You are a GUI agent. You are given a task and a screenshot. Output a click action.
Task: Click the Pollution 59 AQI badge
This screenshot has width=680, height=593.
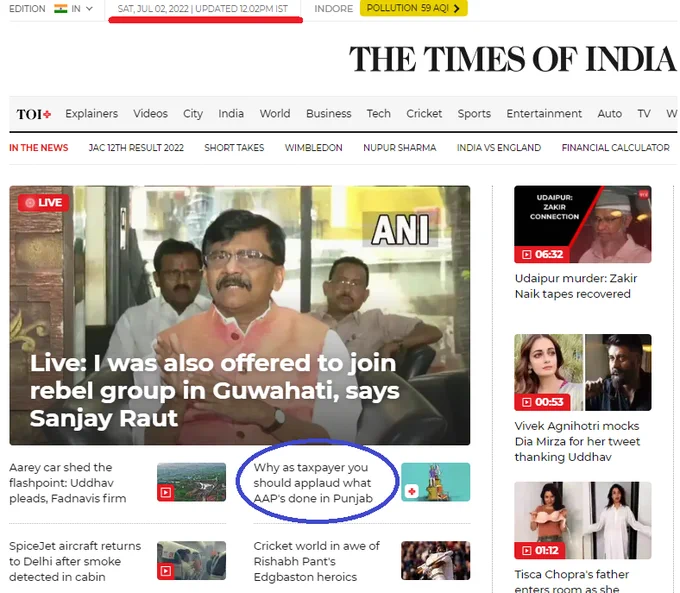(x=413, y=8)
